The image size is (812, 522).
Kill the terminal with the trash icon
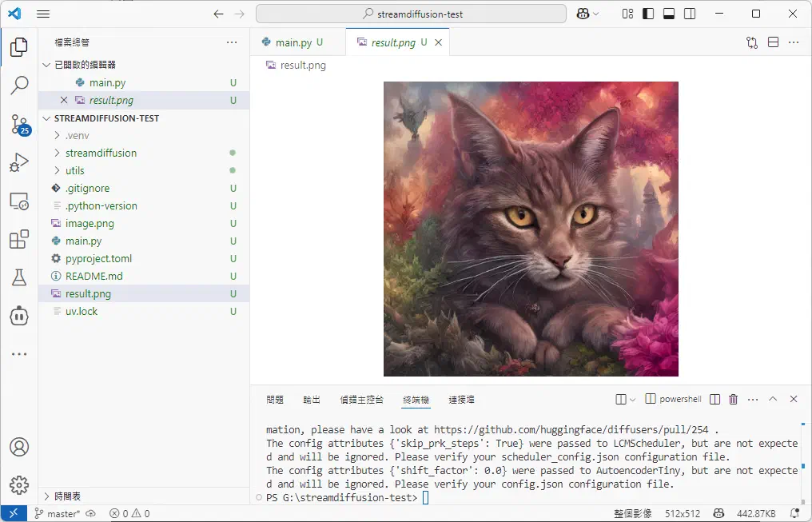[733, 398]
